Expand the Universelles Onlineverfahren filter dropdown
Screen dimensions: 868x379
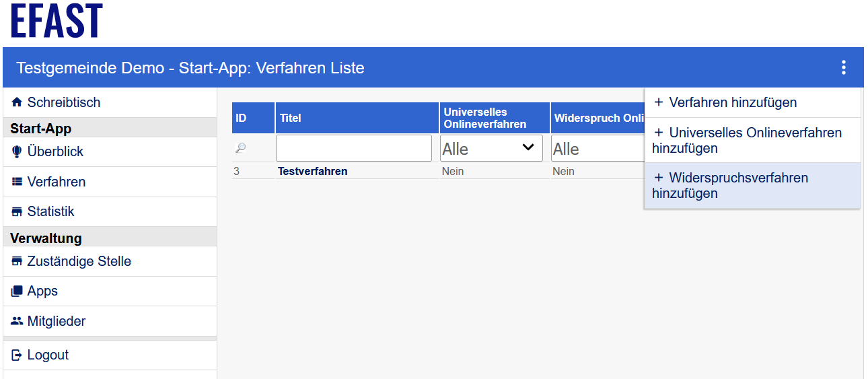click(491, 148)
